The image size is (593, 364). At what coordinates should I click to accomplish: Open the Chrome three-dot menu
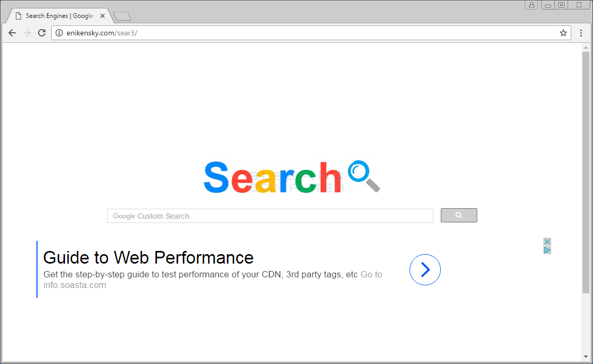pyautogui.click(x=581, y=33)
